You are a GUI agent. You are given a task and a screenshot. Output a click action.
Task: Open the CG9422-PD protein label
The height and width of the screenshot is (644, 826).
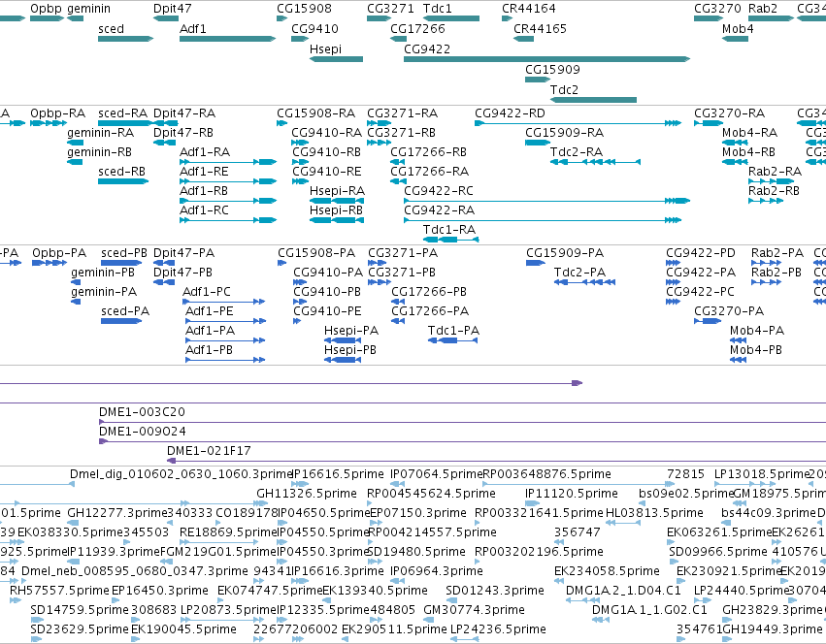pyautogui.click(x=701, y=253)
